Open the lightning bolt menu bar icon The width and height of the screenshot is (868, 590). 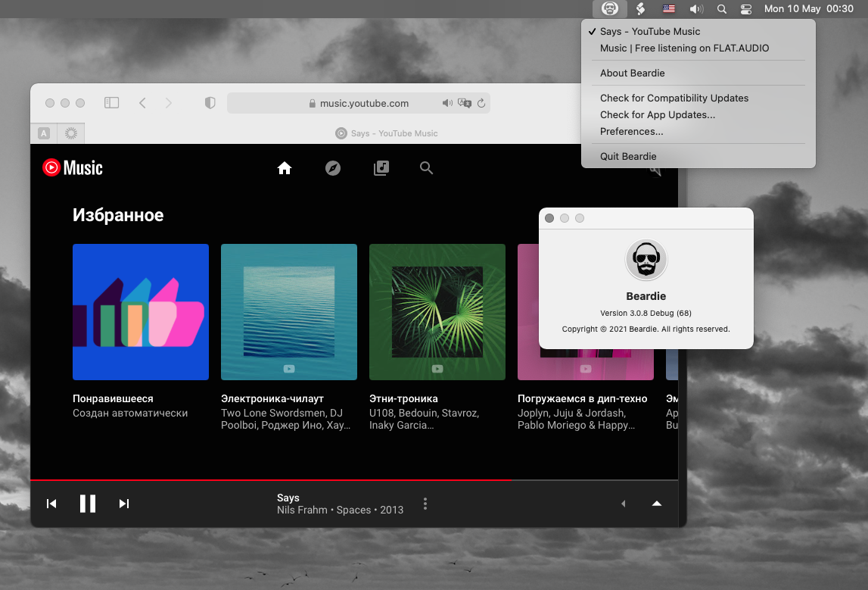pyautogui.click(x=640, y=9)
